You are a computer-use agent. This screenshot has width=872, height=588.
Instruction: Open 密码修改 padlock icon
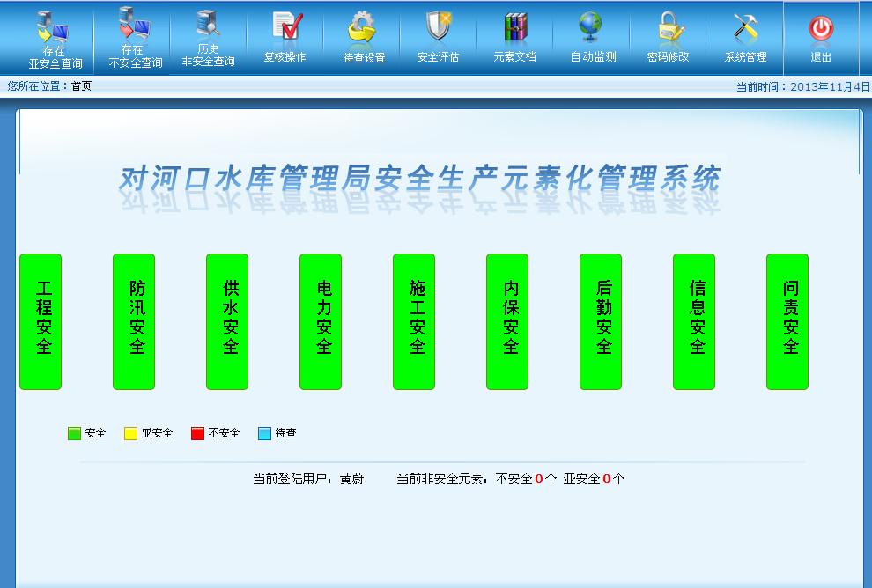point(669,27)
